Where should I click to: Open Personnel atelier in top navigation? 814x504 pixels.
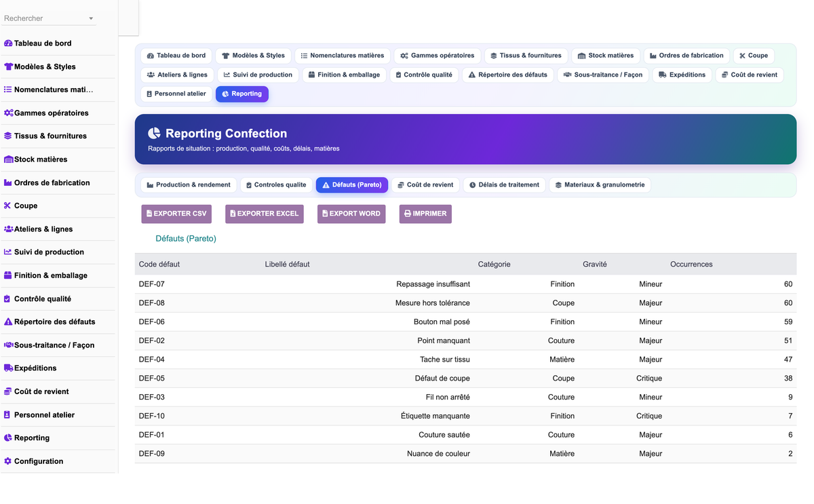[176, 94]
